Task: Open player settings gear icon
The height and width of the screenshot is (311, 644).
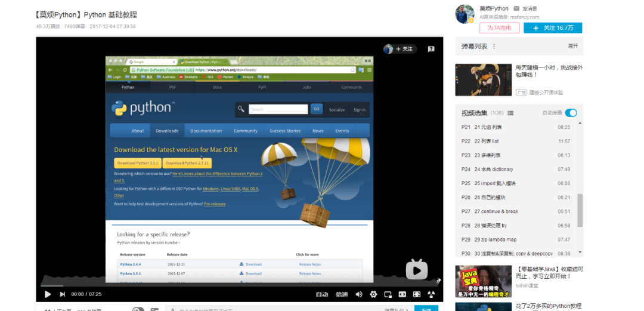Action: 373,294
